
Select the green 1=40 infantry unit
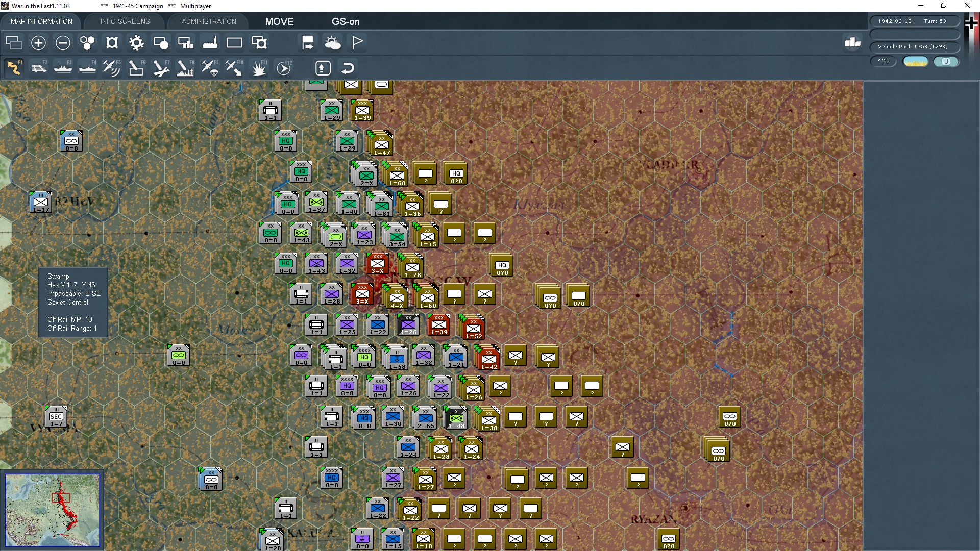click(349, 203)
